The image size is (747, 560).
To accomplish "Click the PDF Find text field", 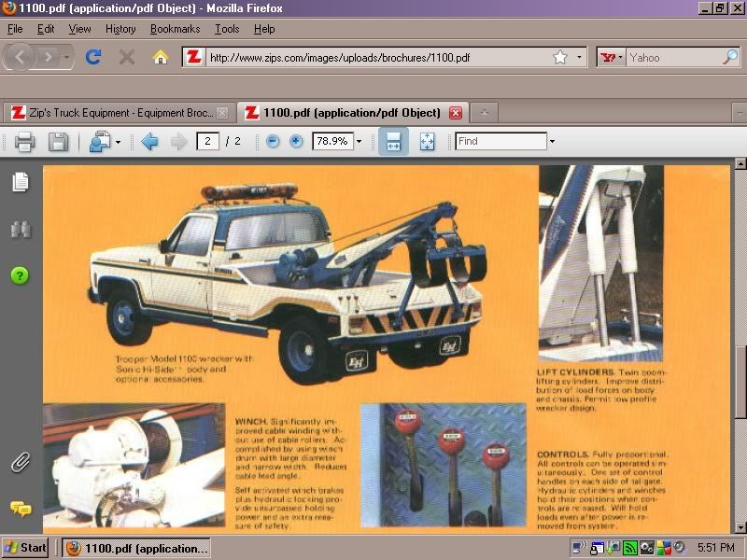I will coord(500,142).
